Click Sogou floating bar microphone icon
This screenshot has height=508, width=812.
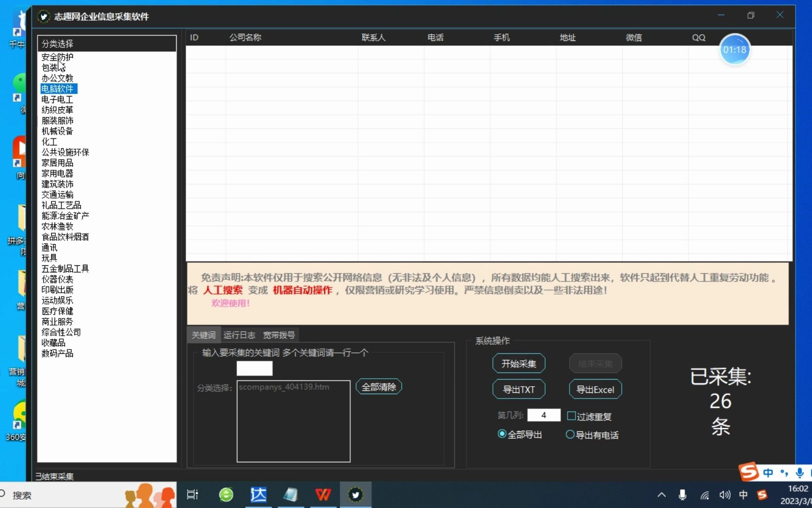[x=799, y=473]
